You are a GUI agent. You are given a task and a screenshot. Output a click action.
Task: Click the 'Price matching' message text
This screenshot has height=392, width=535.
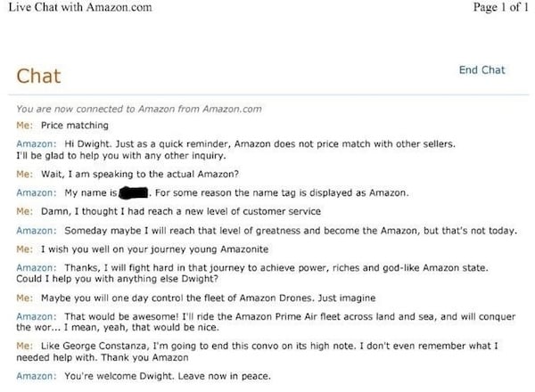tap(75, 126)
